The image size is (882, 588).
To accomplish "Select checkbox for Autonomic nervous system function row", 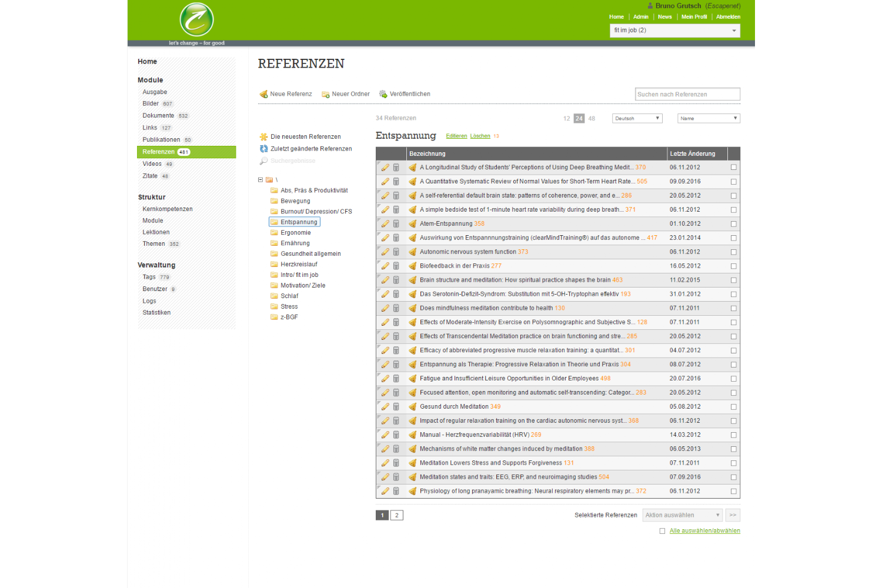I will [x=733, y=252].
